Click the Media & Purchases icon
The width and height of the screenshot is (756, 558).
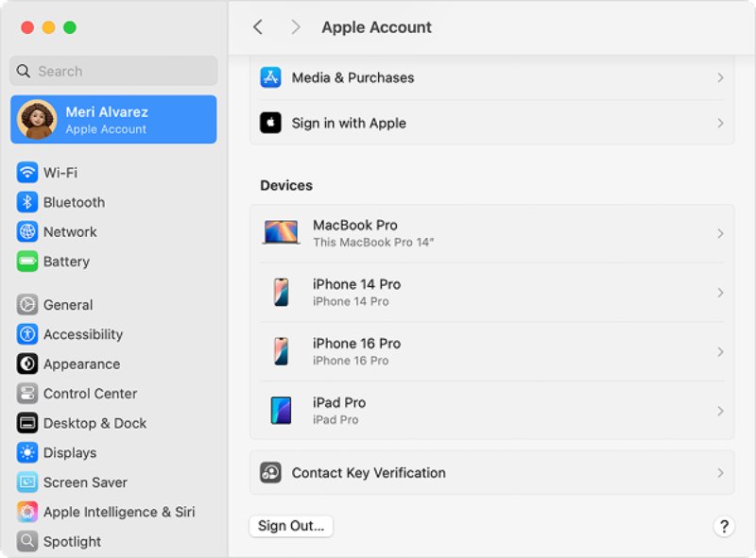(x=272, y=77)
